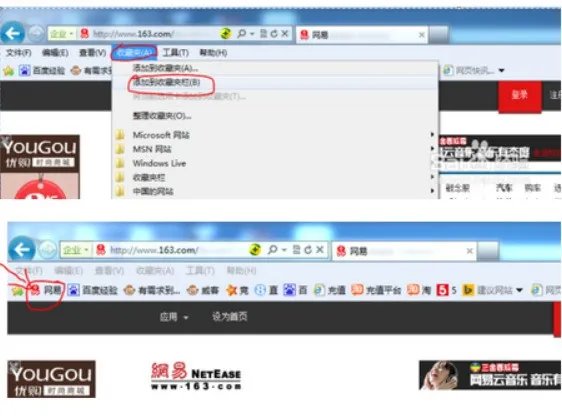This screenshot has height=419, width=562.
Task: Click add-to-favorites star in upper favorites bar
Action: click(x=9, y=71)
